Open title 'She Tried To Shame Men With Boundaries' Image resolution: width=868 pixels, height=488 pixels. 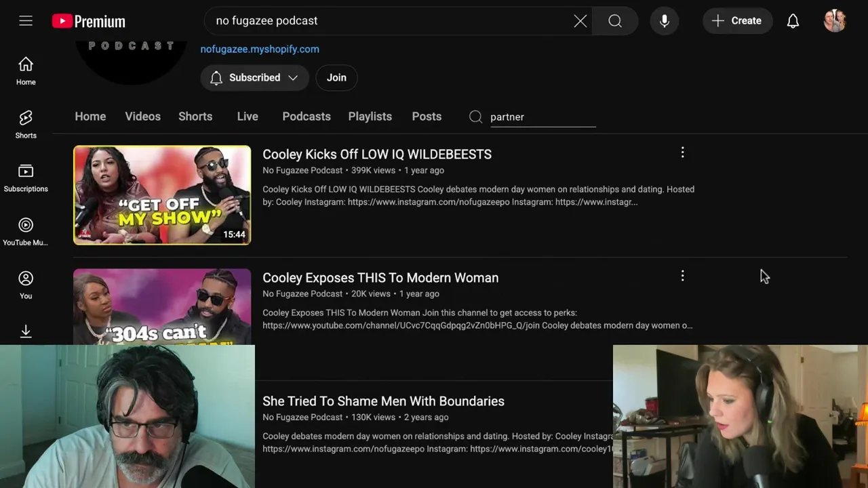pyautogui.click(x=383, y=401)
